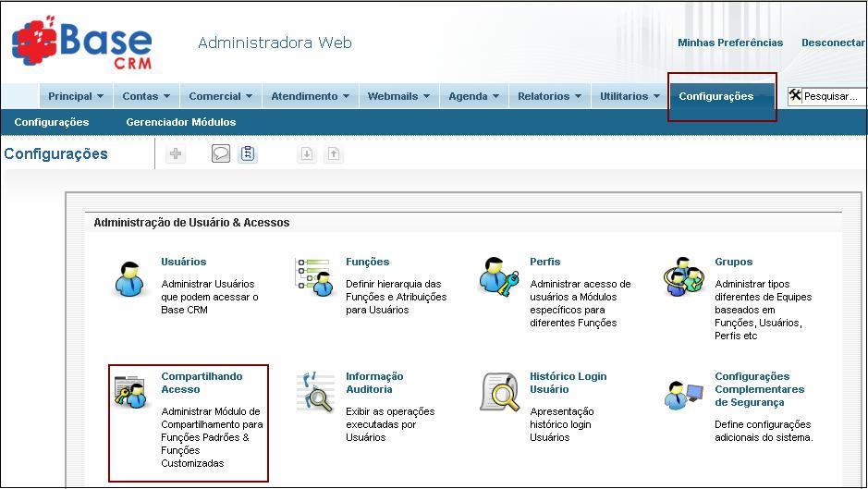Click the Grupos people icon
Image resolution: width=868 pixels, height=489 pixels.
(684, 276)
